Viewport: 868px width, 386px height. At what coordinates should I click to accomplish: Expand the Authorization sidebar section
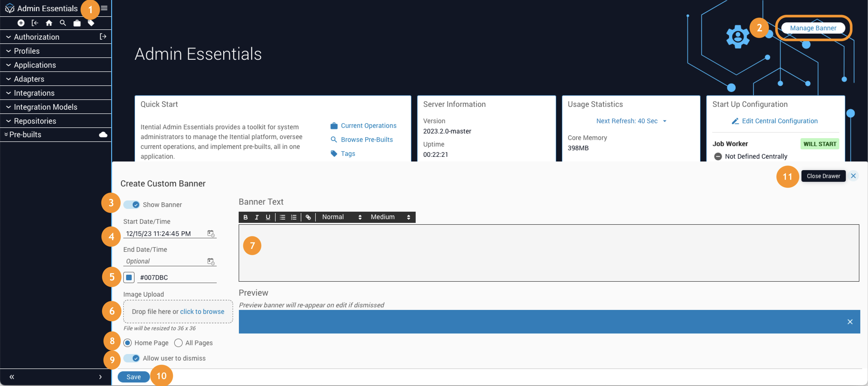click(36, 37)
